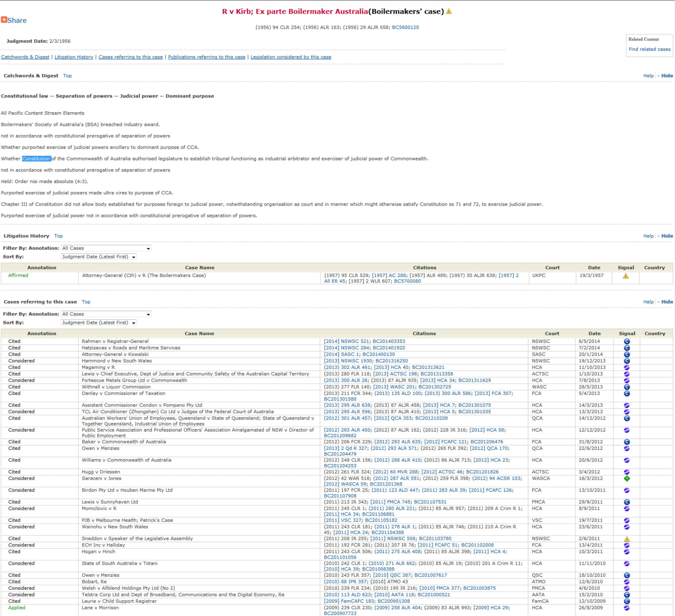Open Litigation History annotation filter dropdown
Screen dimensions: 675x616
click(x=106, y=248)
